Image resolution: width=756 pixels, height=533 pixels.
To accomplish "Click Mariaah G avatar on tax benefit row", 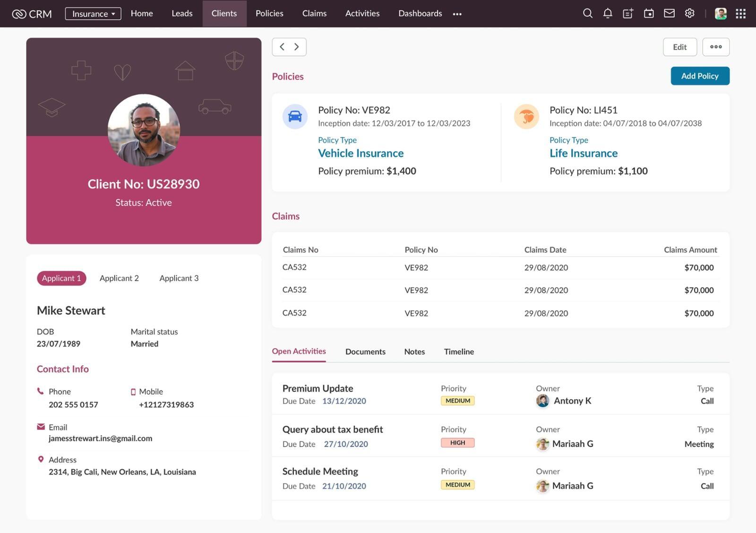I will point(542,444).
